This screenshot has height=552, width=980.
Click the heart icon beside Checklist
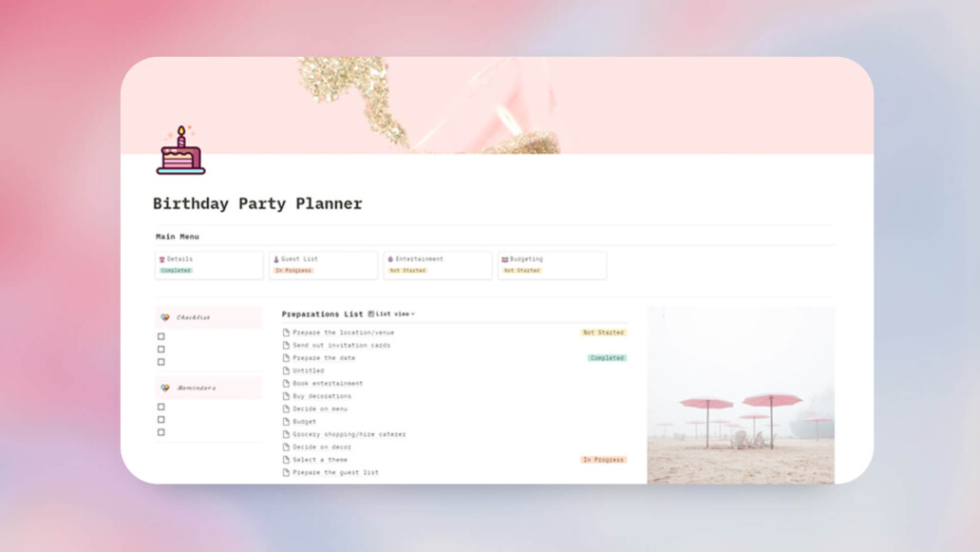click(165, 317)
